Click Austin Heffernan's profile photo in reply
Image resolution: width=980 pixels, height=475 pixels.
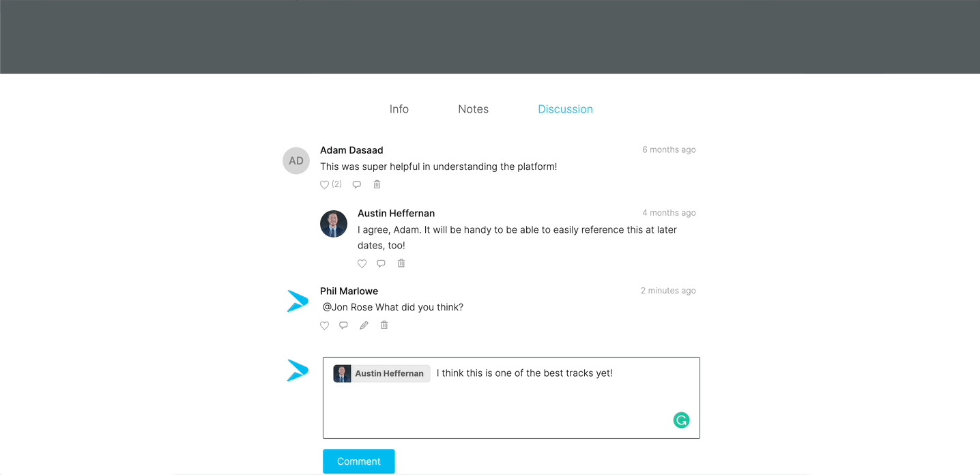click(334, 224)
